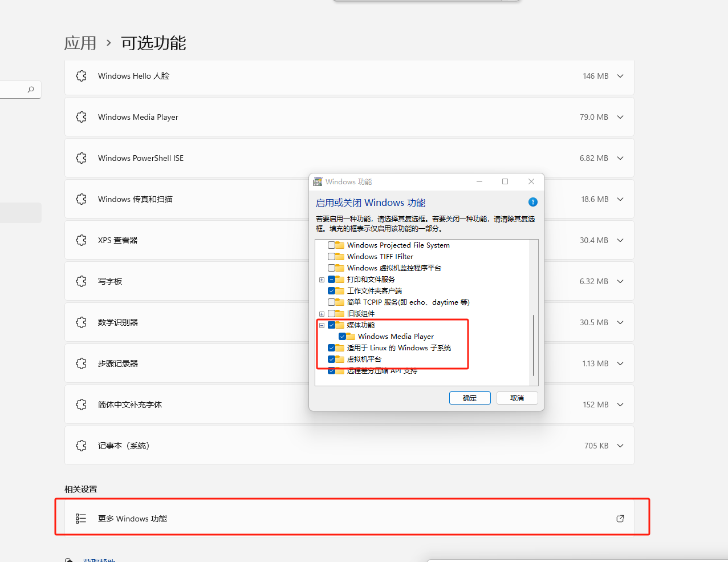Click the folder icon beside Windows TIFF IFilter
The image size is (728, 562).
pos(340,256)
